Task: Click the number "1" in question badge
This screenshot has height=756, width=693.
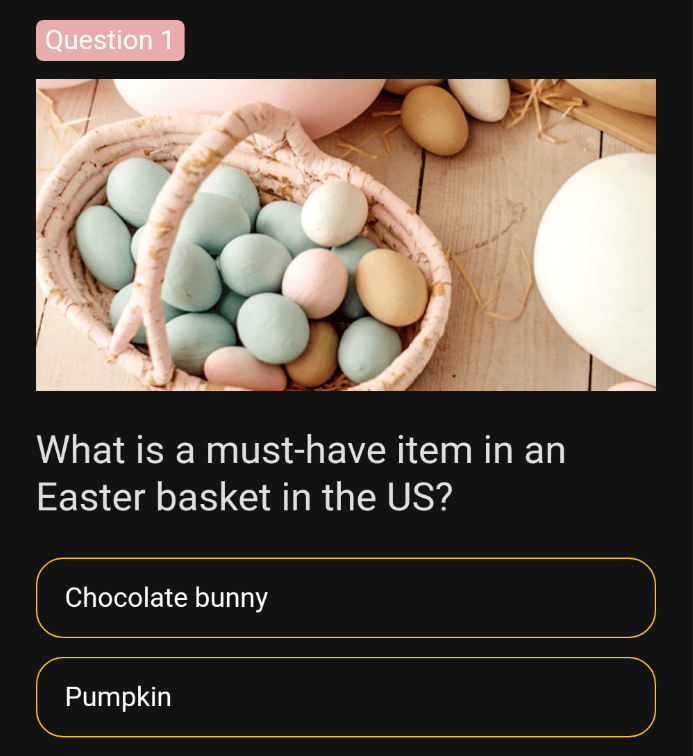Action: [x=167, y=40]
